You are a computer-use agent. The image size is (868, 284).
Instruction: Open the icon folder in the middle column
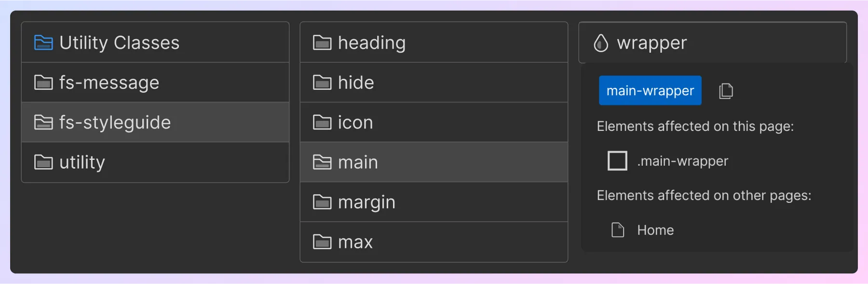[x=355, y=122]
